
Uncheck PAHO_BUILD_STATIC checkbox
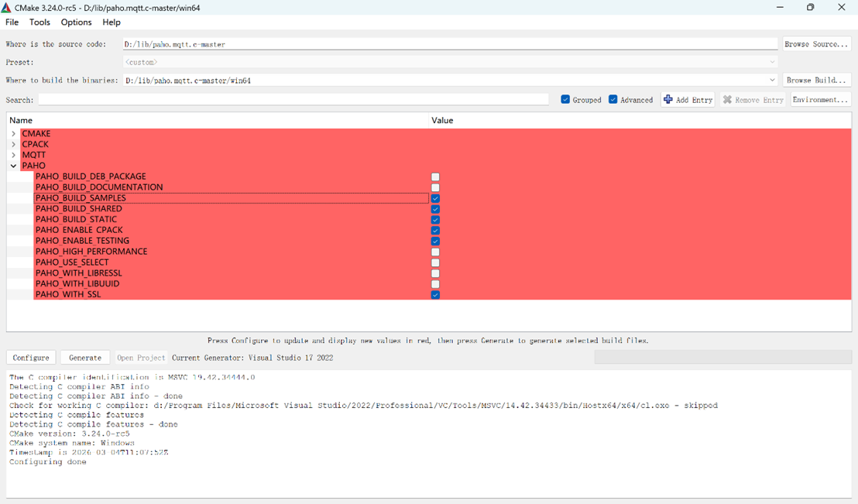click(x=435, y=220)
